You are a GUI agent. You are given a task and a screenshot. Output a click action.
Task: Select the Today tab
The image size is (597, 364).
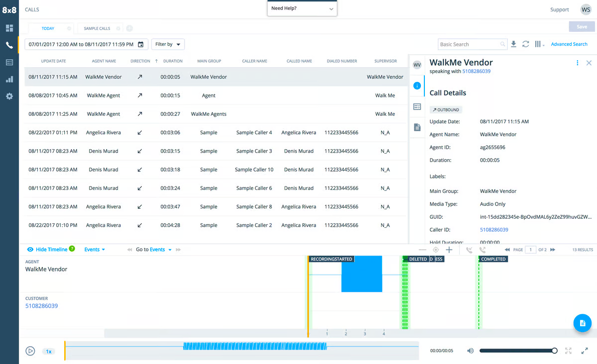pos(48,28)
